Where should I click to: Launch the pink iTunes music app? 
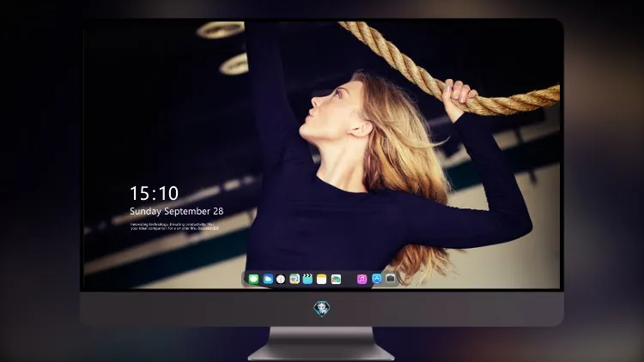point(361,279)
